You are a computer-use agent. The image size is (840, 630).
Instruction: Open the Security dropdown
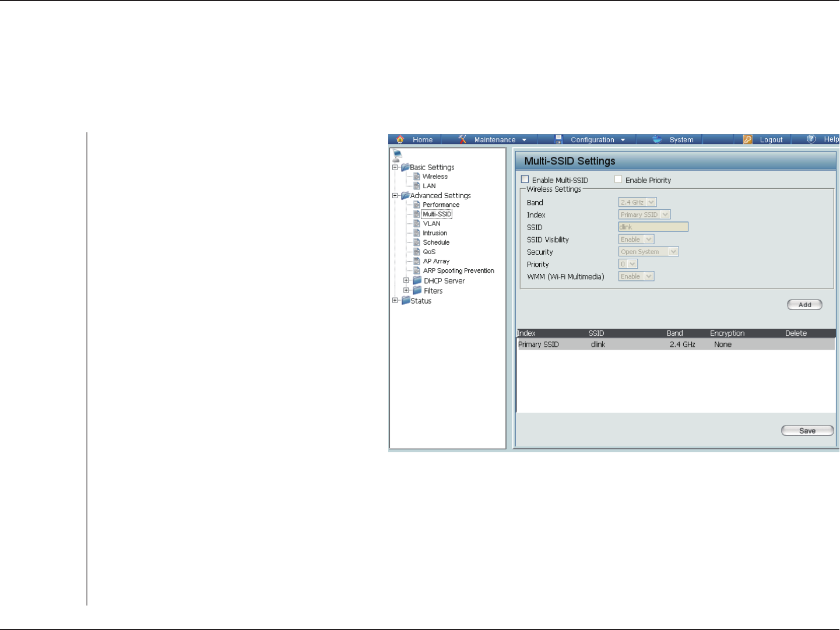648,252
